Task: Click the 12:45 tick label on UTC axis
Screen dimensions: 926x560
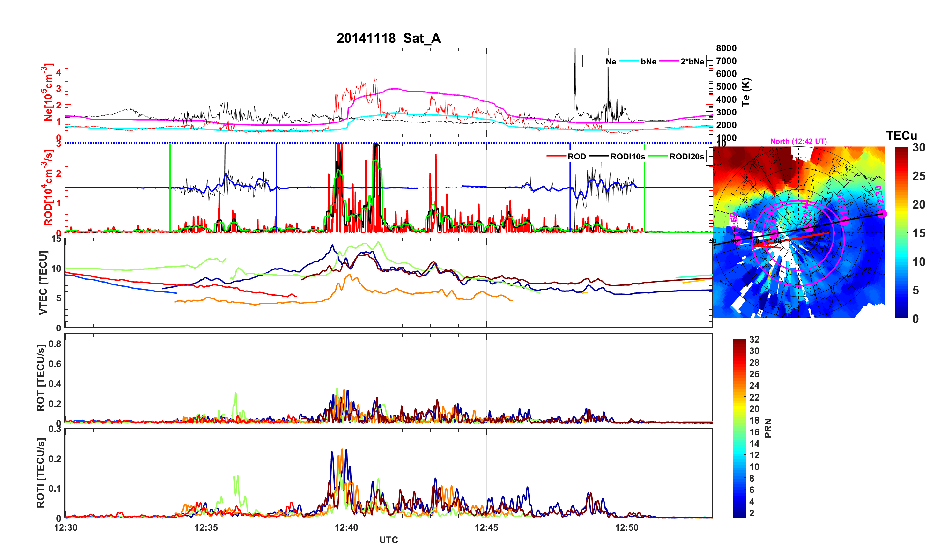Action: (486, 528)
